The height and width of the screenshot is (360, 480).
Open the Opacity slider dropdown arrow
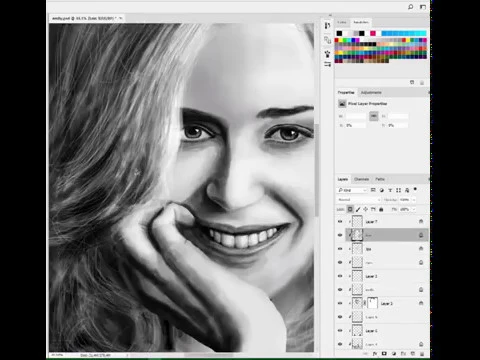click(x=414, y=200)
